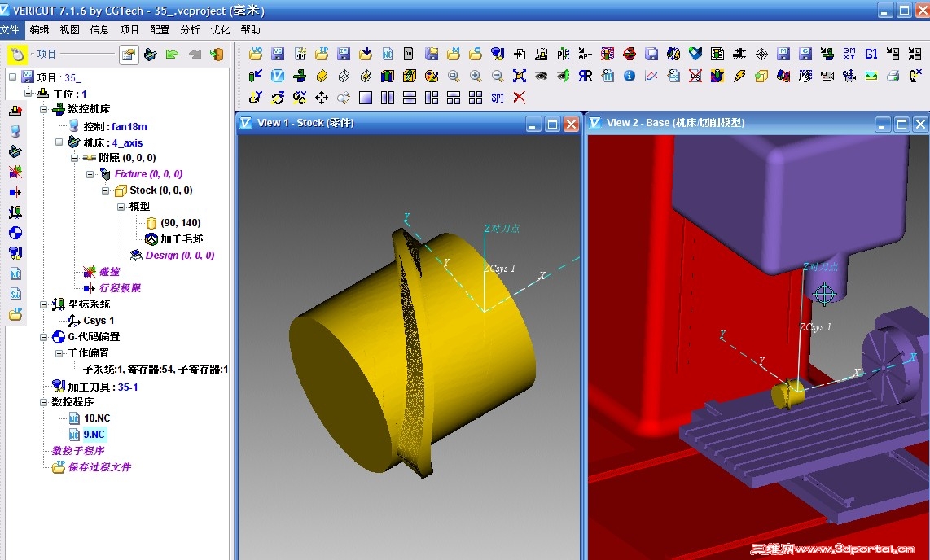Select two side-by-side views layout icon
Viewport: 930px width, 560px height.
(x=388, y=98)
